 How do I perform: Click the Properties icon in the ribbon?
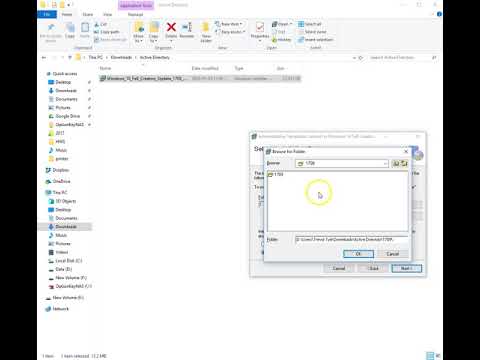coord(260,27)
